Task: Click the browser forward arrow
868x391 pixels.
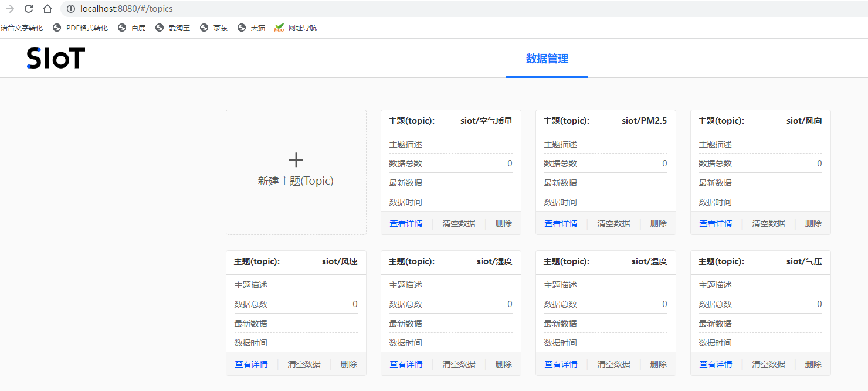Action: tap(10, 9)
